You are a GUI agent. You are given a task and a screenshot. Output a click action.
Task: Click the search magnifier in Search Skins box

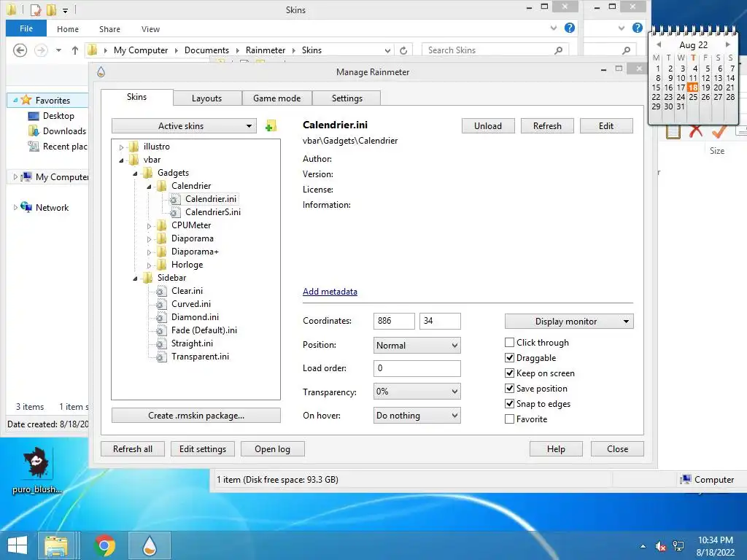tap(558, 50)
